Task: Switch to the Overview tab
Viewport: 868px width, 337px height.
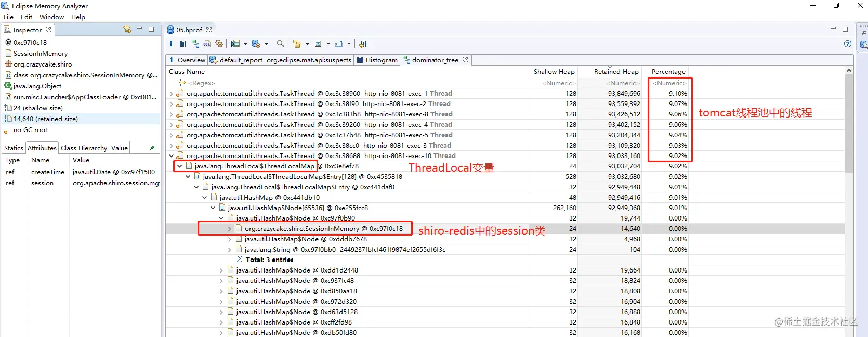Action: pyautogui.click(x=187, y=60)
